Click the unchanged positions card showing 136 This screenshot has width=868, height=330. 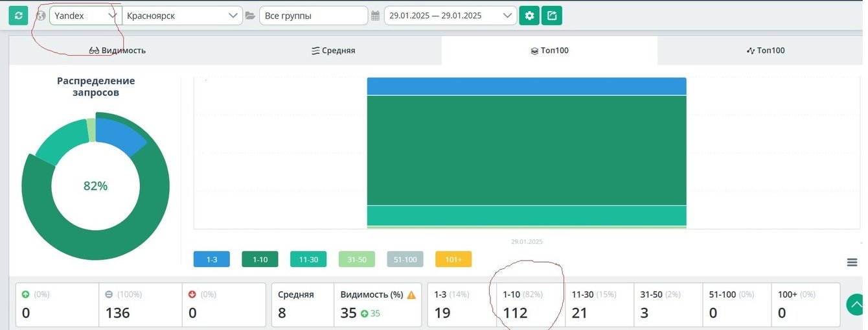pos(141,305)
